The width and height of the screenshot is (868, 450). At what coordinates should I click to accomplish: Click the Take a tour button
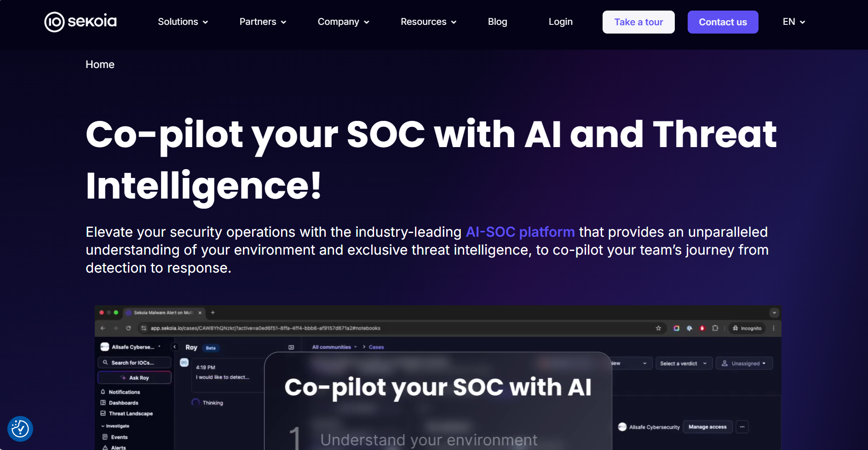(638, 22)
